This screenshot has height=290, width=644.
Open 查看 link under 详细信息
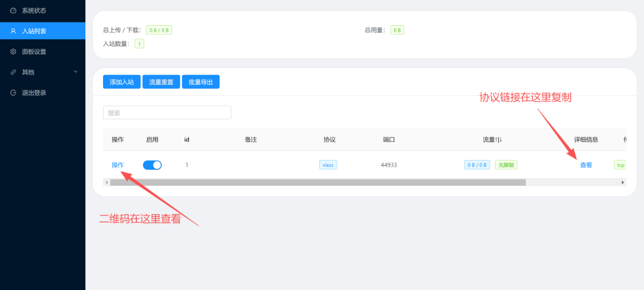pyautogui.click(x=586, y=165)
